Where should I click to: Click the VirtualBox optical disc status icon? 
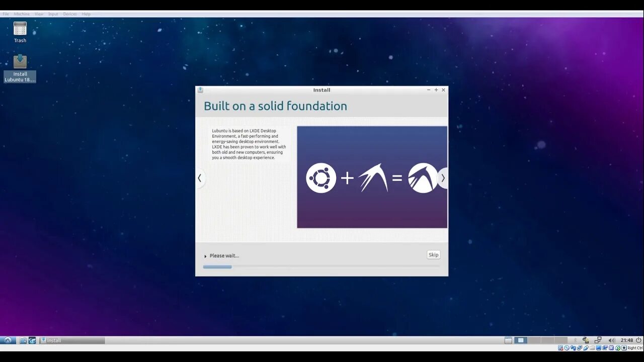pyautogui.click(x=567, y=348)
